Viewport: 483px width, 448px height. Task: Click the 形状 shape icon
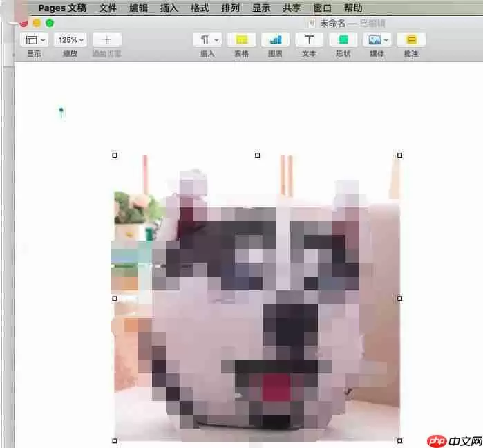pos(343,39)
